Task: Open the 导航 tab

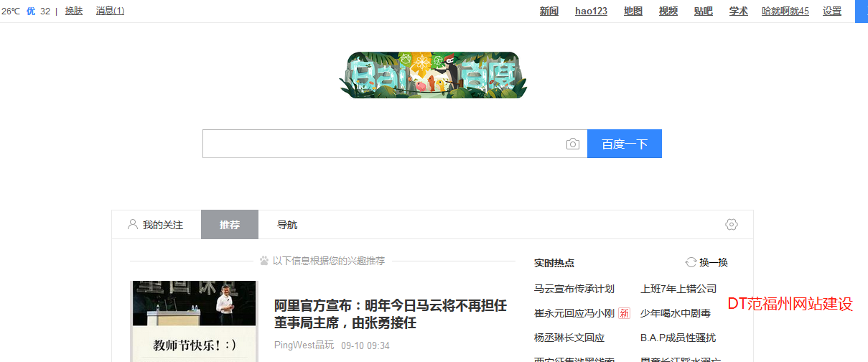Action: 287,225
